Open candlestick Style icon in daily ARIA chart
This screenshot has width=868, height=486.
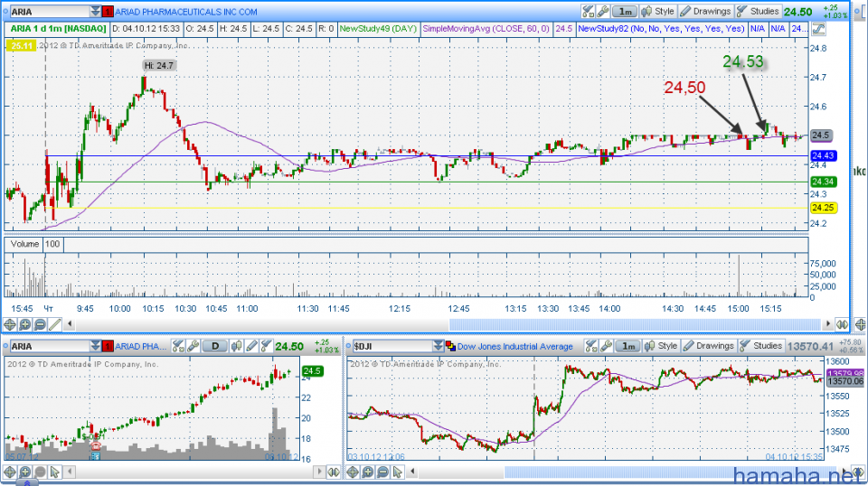pos(236,346)
